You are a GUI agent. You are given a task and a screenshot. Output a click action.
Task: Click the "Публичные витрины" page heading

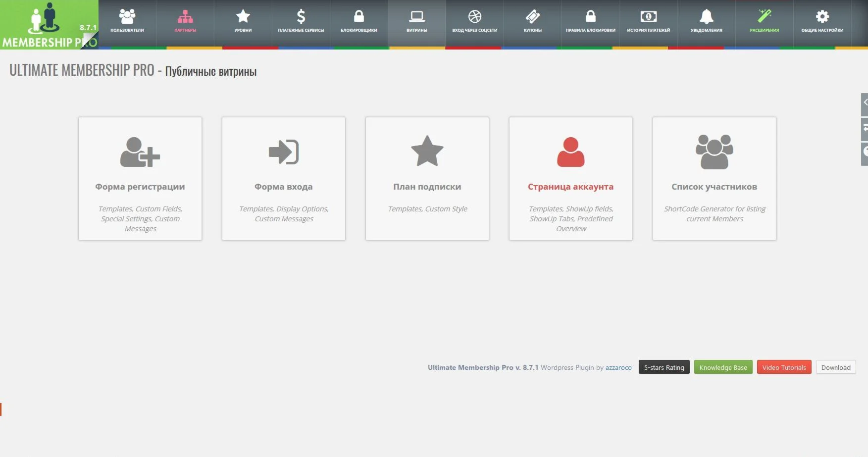[x=211, y=71]
